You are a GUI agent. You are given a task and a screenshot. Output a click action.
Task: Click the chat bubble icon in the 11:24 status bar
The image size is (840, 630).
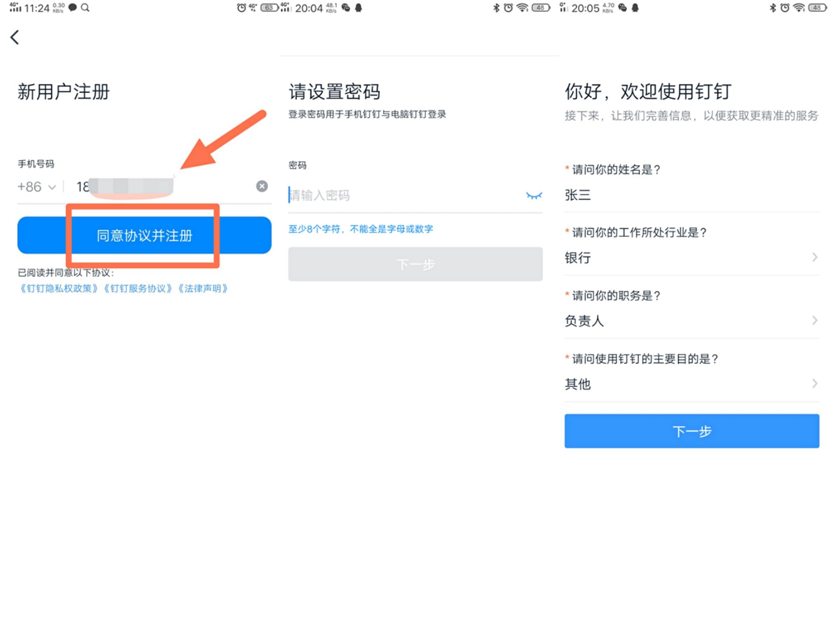coord(72,8)
